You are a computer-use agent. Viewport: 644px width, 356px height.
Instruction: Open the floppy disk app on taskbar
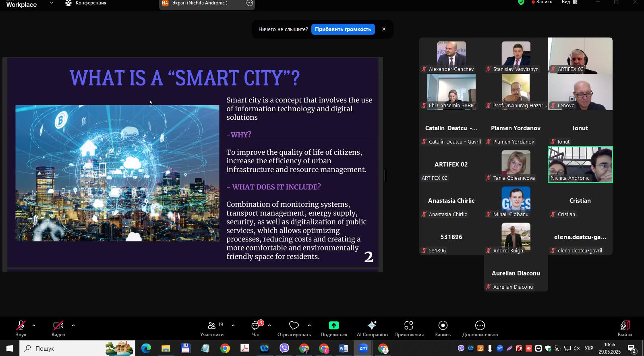pyautogui.click(x=185, y=348)
